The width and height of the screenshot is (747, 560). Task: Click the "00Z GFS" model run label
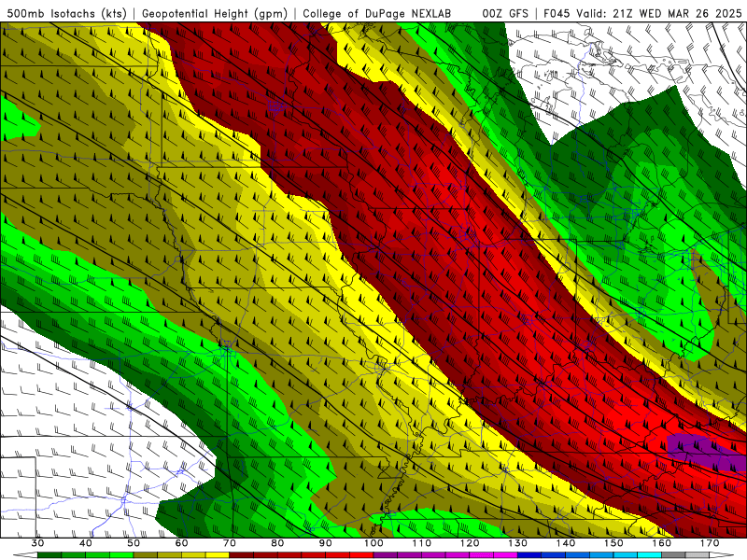tap(505, 13)
